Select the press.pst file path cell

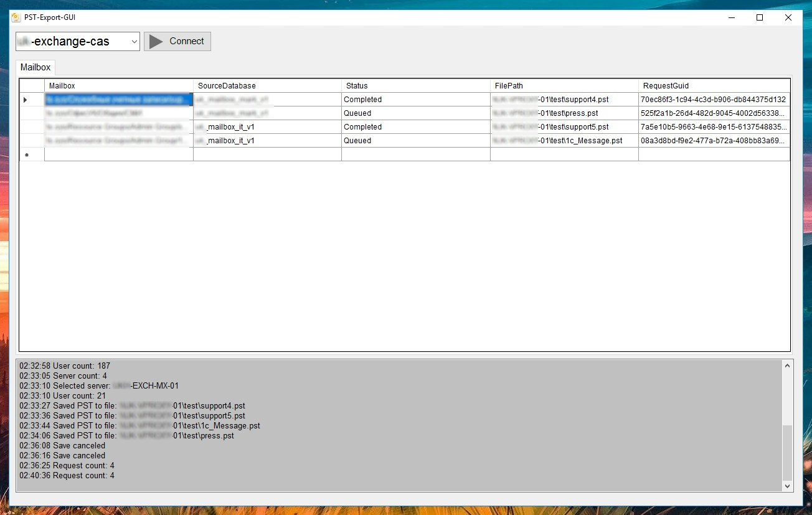pyautogui.click(x=564, y=113)
